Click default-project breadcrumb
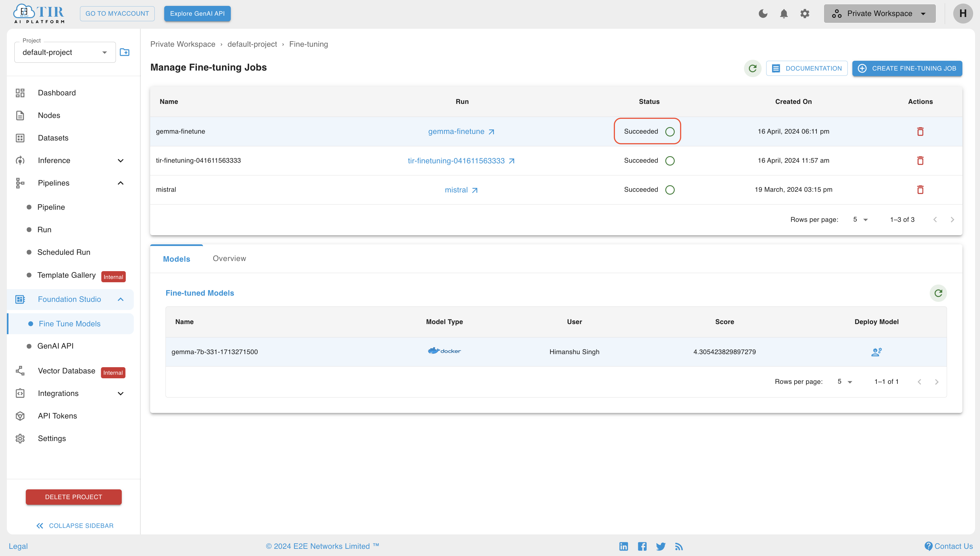This screenshot has width=980, height=556. (252, 44)
